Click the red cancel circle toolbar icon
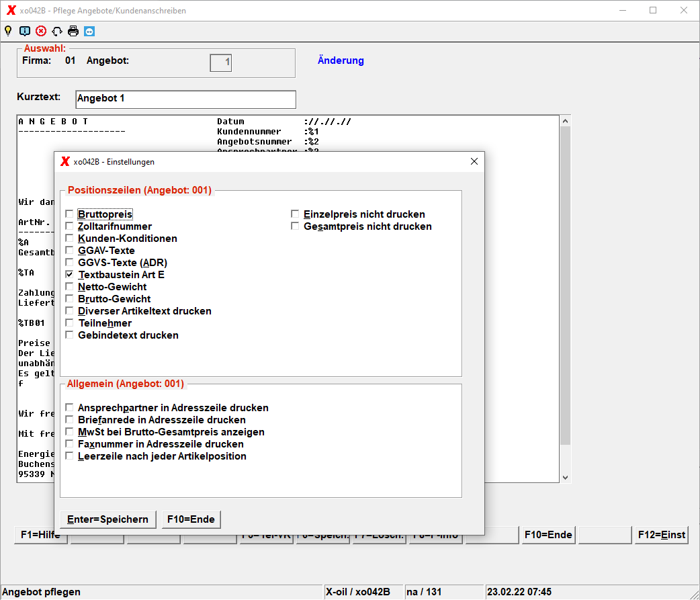700x600 pixels. tap(41, 31)
